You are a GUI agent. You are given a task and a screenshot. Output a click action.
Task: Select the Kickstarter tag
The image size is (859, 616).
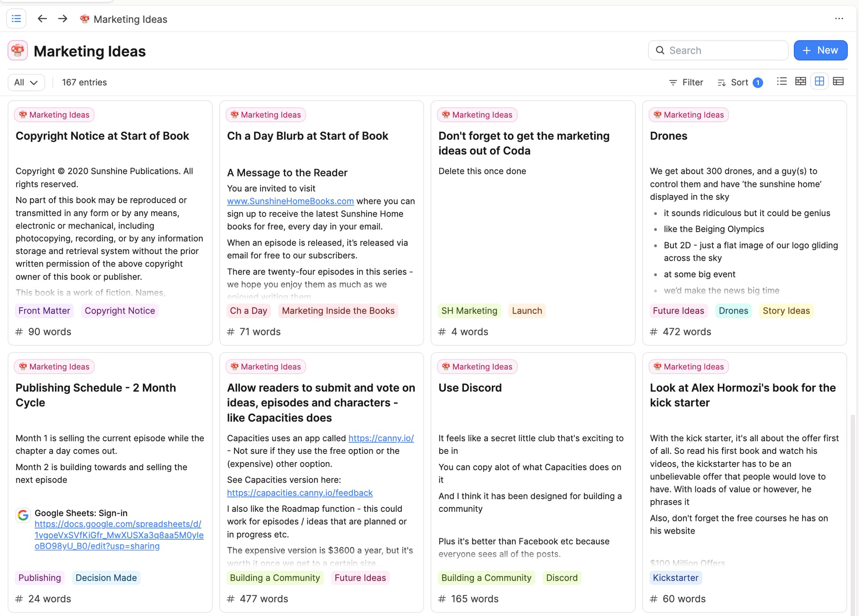tap(676, 578)
